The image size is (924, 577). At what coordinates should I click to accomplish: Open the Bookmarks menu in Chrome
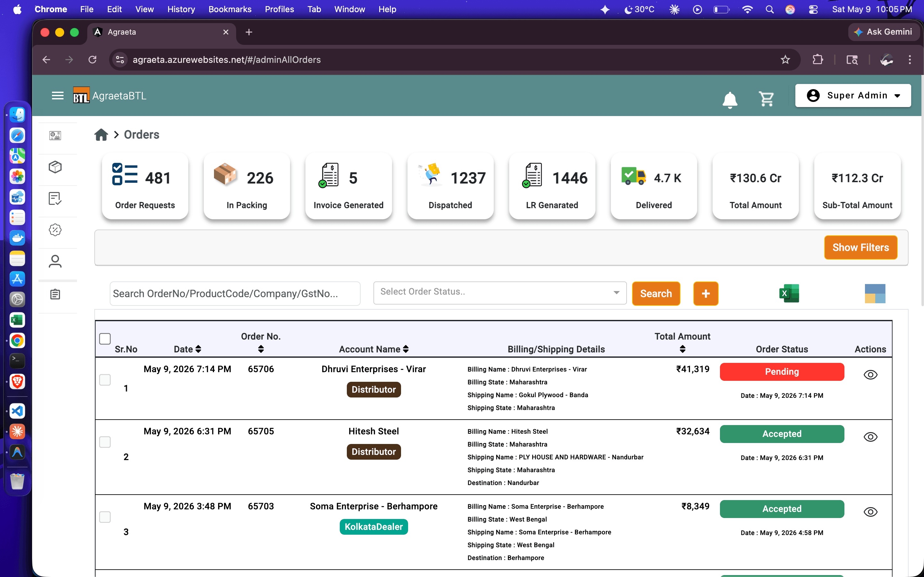[229, 9]
